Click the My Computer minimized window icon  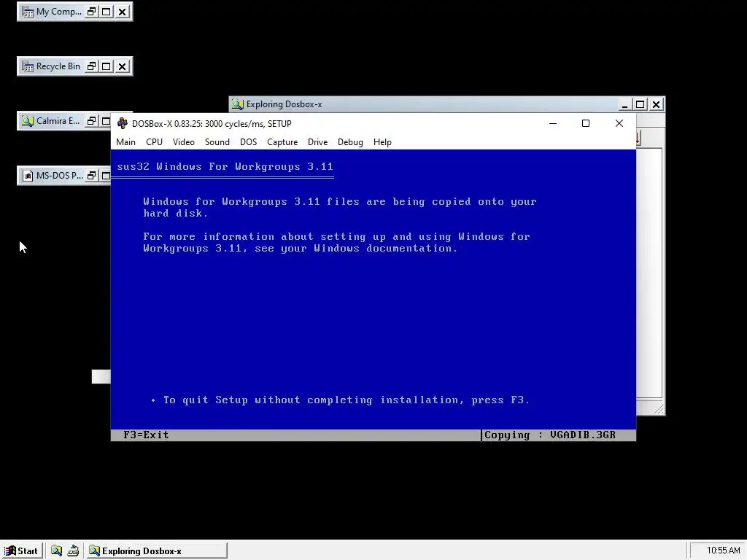(x=28, y=12)
